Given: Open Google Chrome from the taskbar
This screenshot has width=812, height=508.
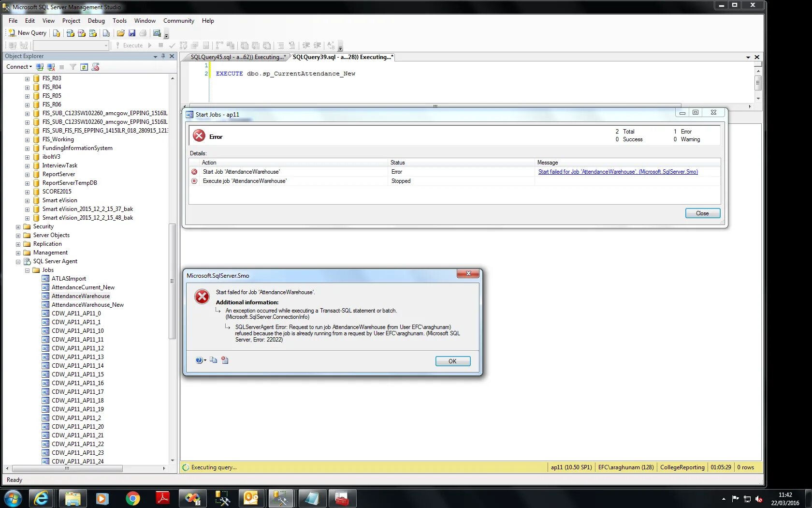Looking at the screenshot, I should [x=132, y=498].
